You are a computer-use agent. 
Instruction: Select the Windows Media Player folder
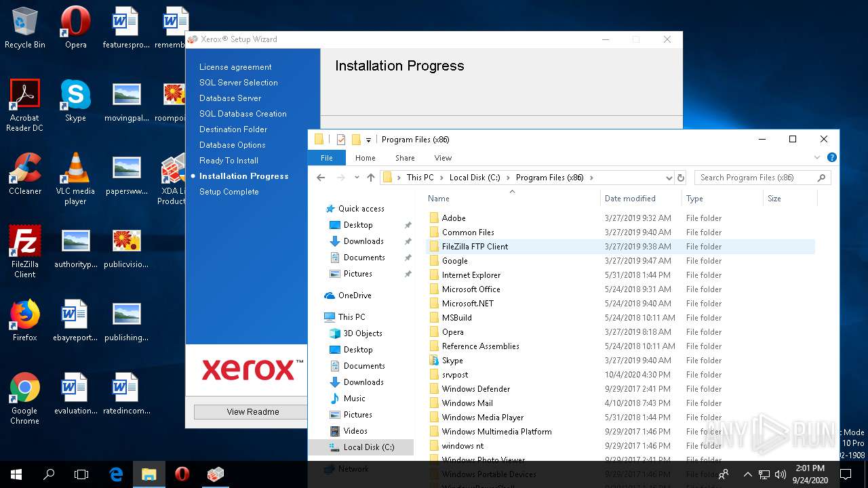483,418
